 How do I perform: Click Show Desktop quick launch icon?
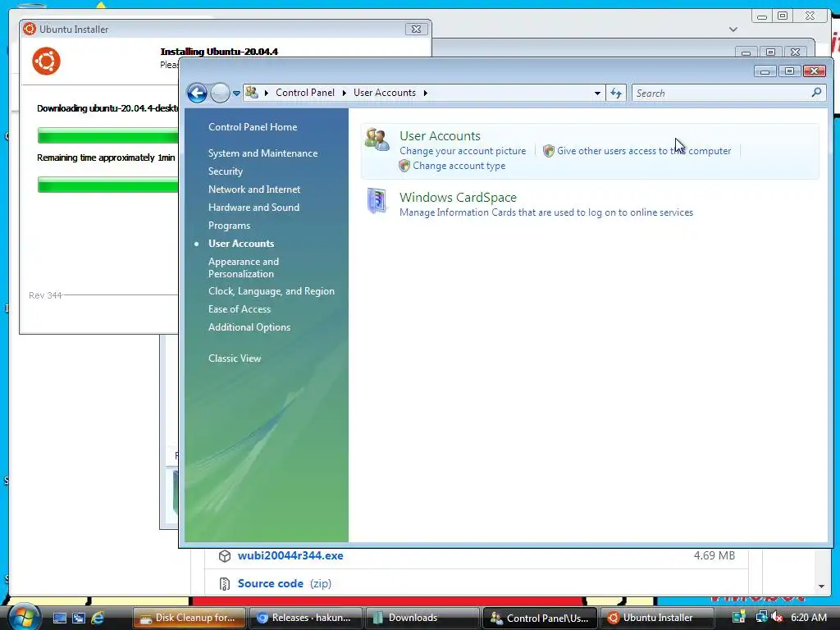[x=59, y=618]
